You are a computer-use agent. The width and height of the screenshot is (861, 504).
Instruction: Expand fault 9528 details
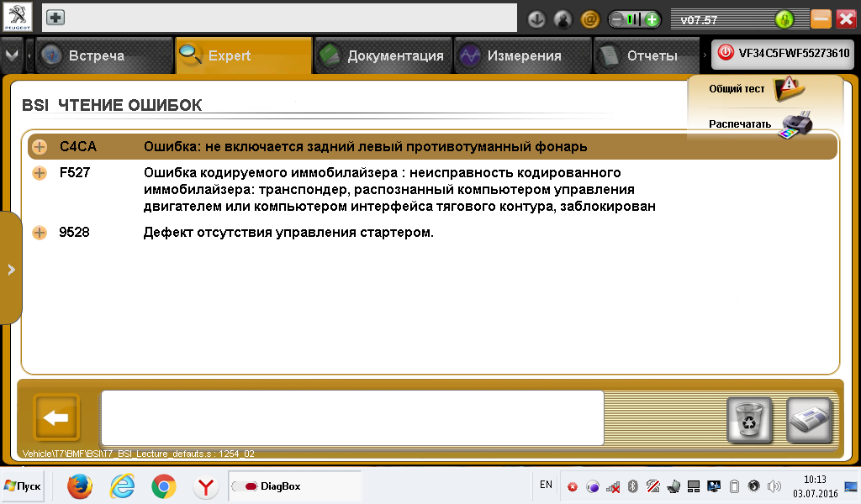point(39,233)
